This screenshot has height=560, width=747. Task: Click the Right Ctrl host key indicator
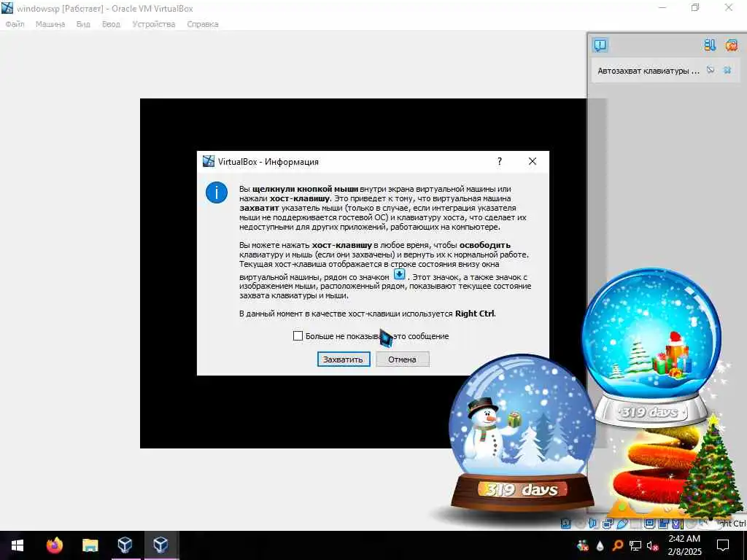coord(732,524)
